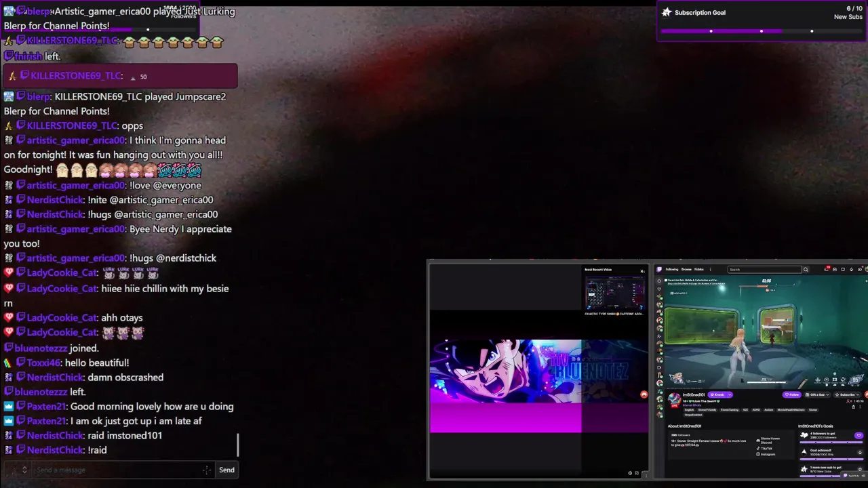Open Twitch notifications with red badge
Image resolution: width=868 pixels, height=488 pixels.
point(827,269)
